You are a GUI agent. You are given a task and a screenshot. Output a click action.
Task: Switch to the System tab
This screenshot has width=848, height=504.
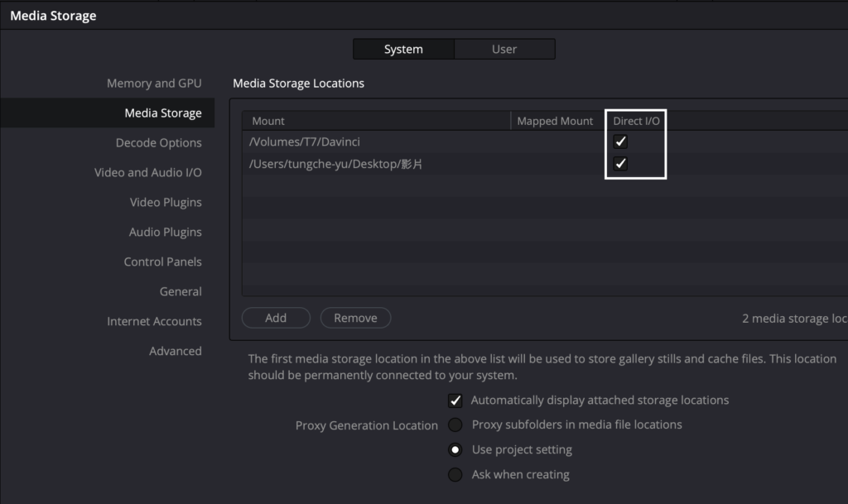[x=403, y=49]
